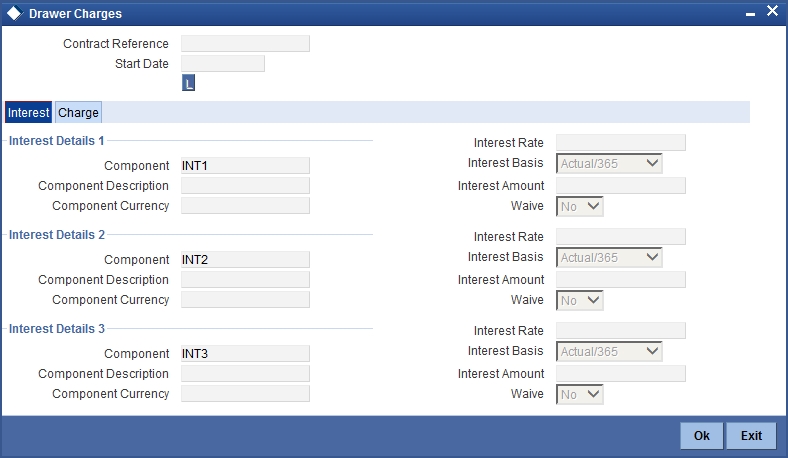
Task: Click the Start Date field
Action: click(x=223, y=64)
